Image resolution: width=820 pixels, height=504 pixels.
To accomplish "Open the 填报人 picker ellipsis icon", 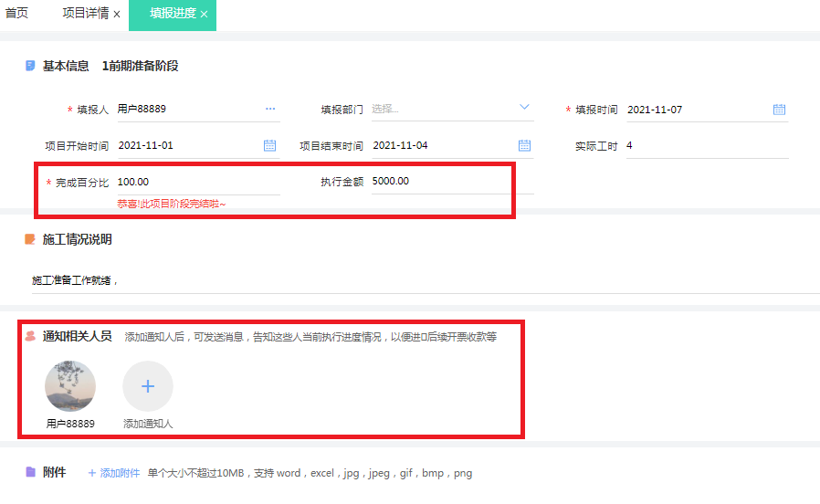I will coord(270,109).
